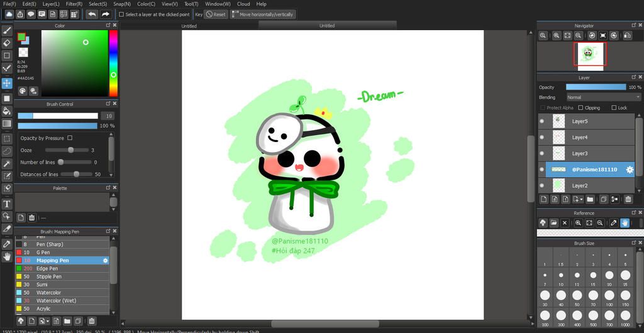Viewport: 644px width, 333px height.
Task: Click the Reset button
Action: [x=216, y=14]
